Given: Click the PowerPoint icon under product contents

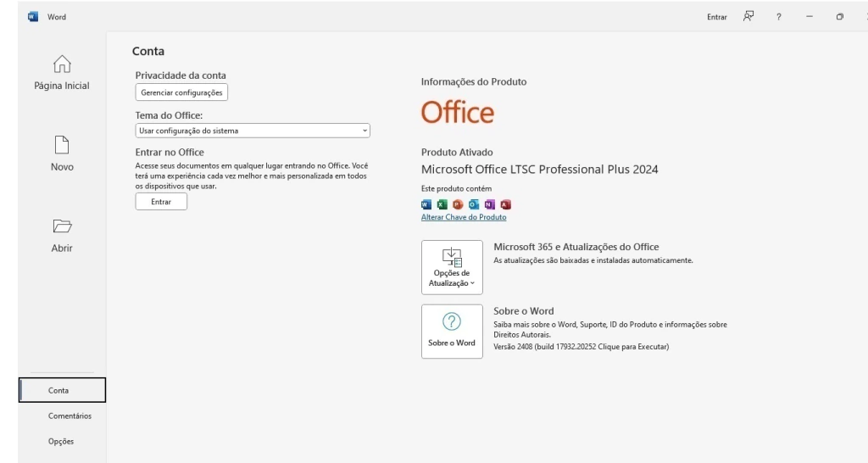Looking at the screenshot, I should (458, 204).
